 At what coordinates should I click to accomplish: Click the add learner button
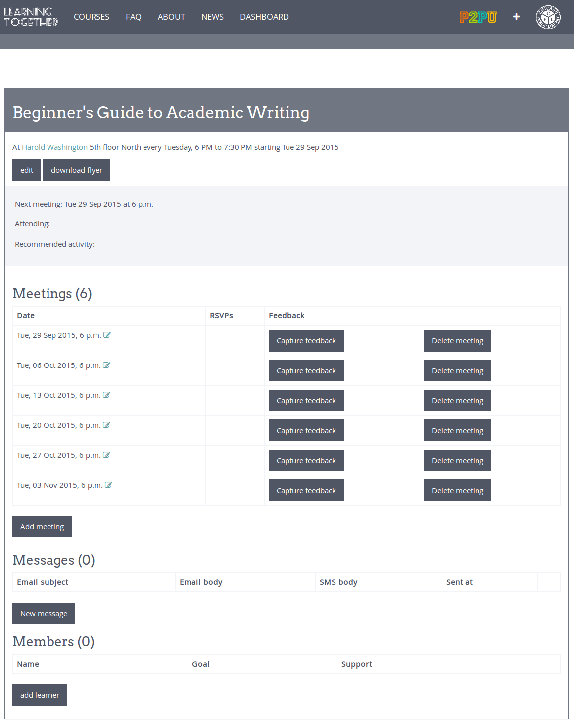(40, 695)
